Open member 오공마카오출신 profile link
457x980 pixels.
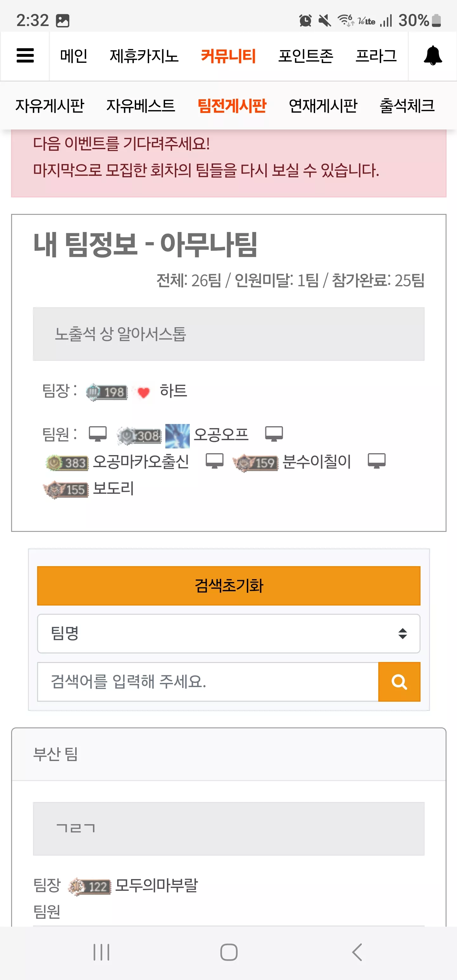coord(141,462)
